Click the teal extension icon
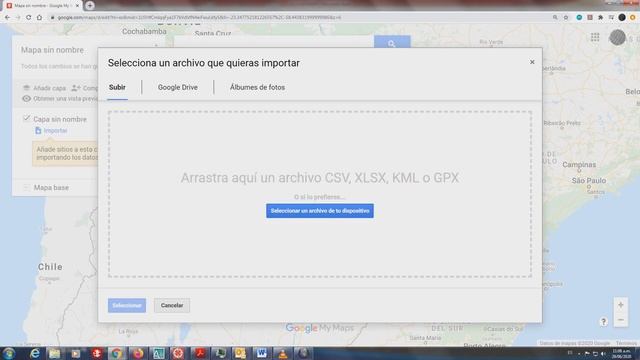 [x=579, y=18]
